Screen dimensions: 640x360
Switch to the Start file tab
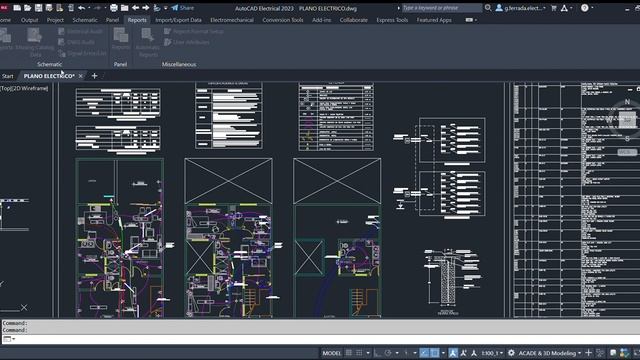(7, 76)
